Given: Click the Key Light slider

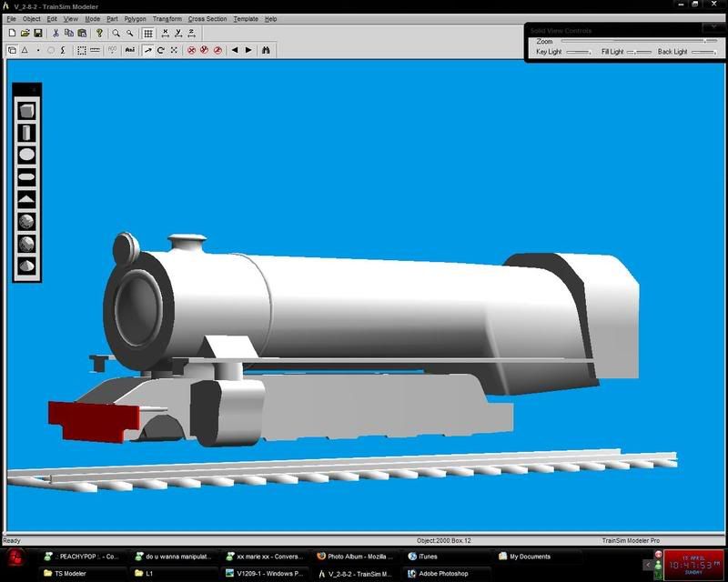Looking at the screenshot, I should [x=579, y=53].
